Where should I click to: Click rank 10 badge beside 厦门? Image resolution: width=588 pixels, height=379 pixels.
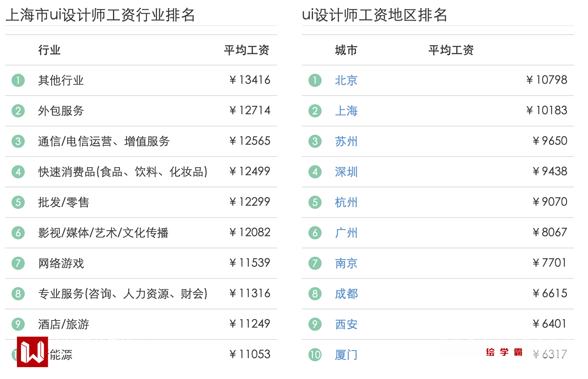pos(315,355)
